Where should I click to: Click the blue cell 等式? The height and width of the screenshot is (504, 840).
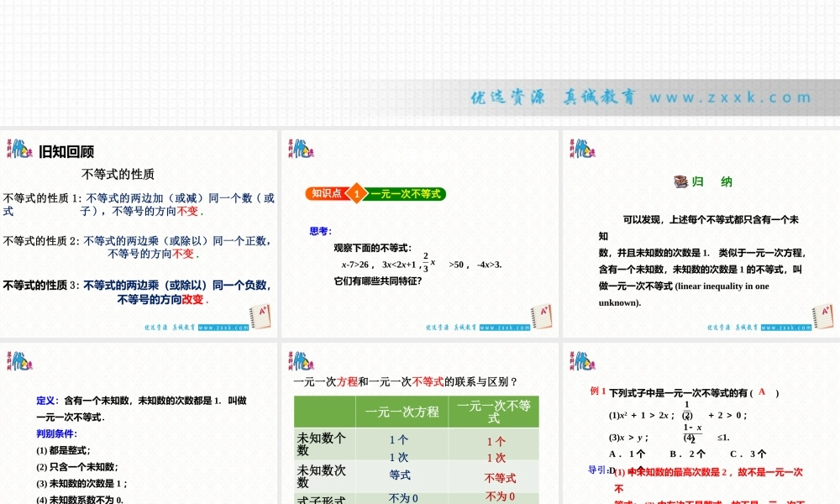pyautogui.click(x=400, y=475)
